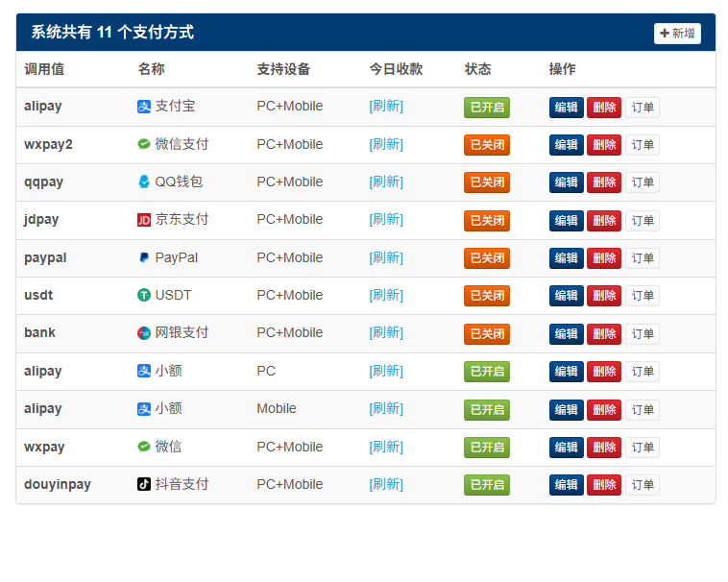Toggle 已开启 status for wxpay 微信 row
Screen dimensions: 728x582
[487, 448]
